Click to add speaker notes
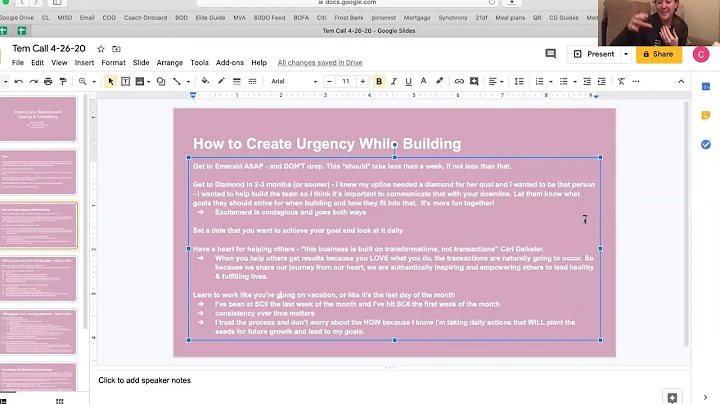The height and width of the screenshot is (404, 720). click(144, 380)
